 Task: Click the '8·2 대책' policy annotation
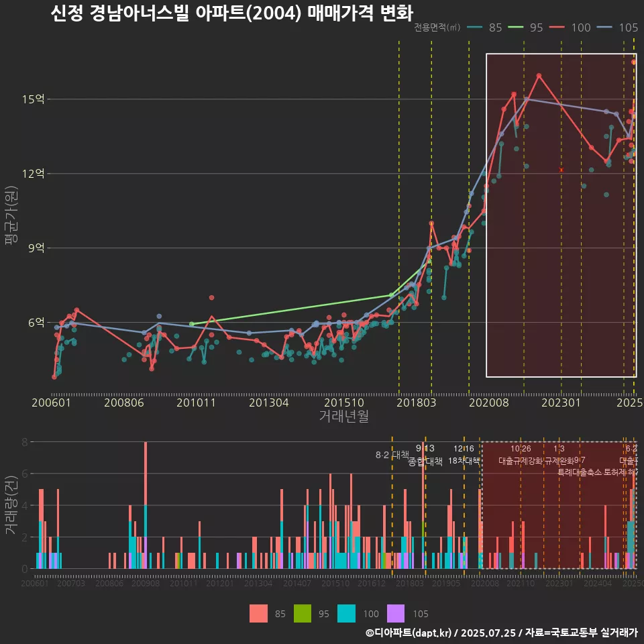tap(392, 455)
